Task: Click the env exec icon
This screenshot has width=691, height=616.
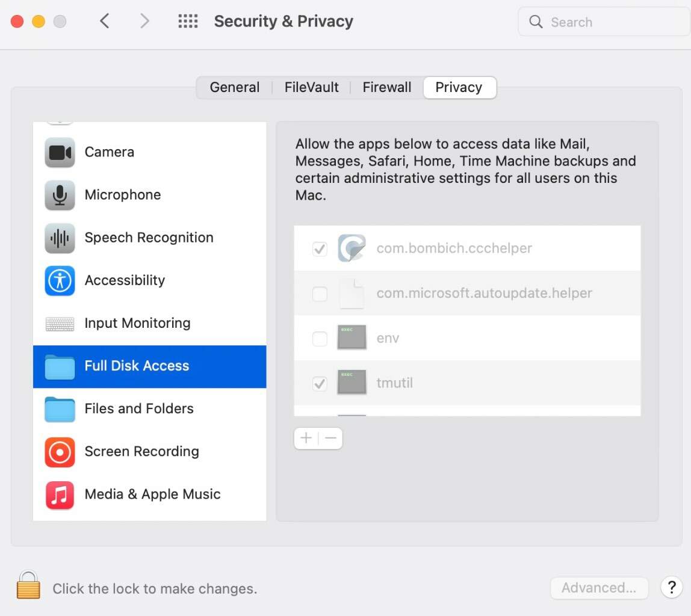Action: tap(352, 337)
